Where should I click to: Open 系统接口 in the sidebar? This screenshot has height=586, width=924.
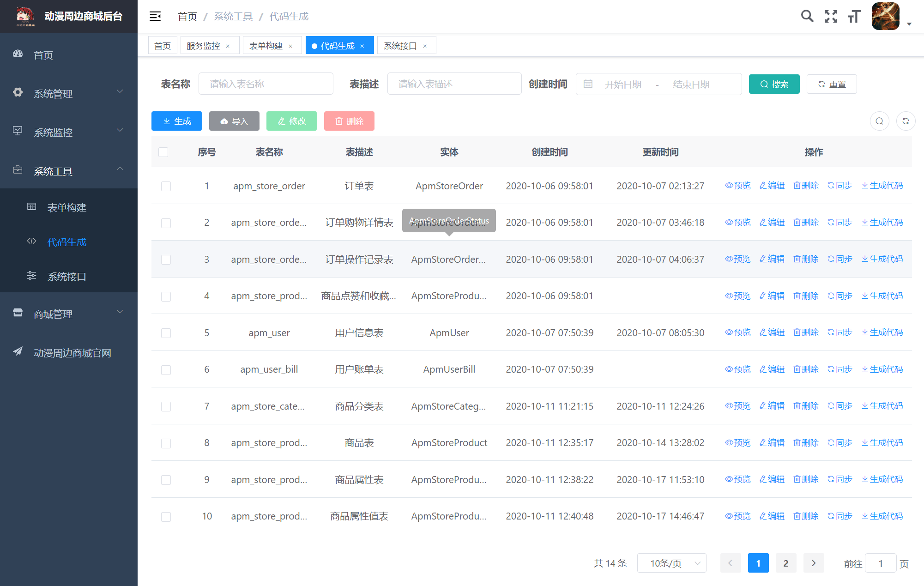67,277
